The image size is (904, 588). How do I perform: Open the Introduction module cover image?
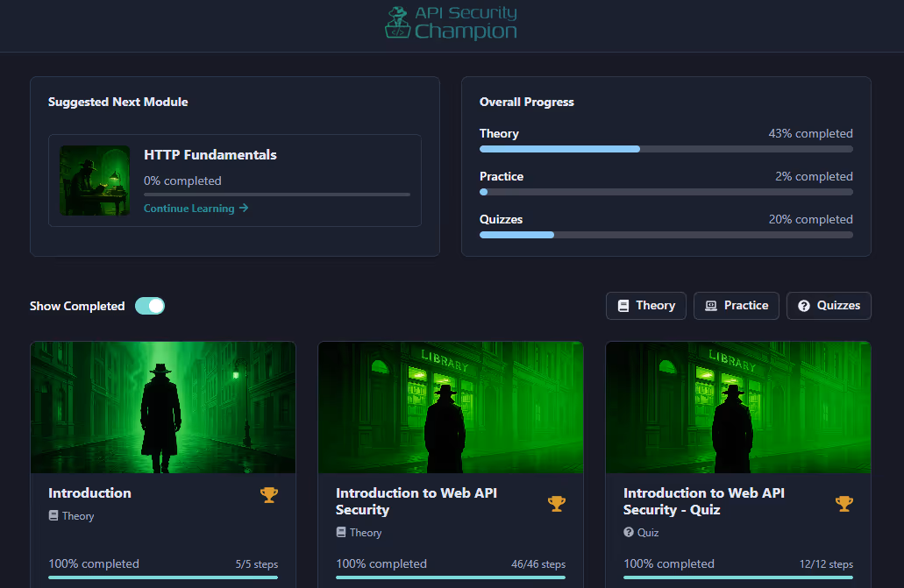pyautogui.click(x=163, y=407)
